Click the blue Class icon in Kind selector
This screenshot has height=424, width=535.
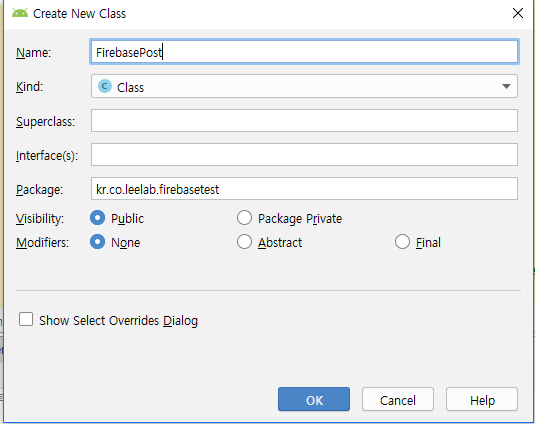(x=105, y=86)
